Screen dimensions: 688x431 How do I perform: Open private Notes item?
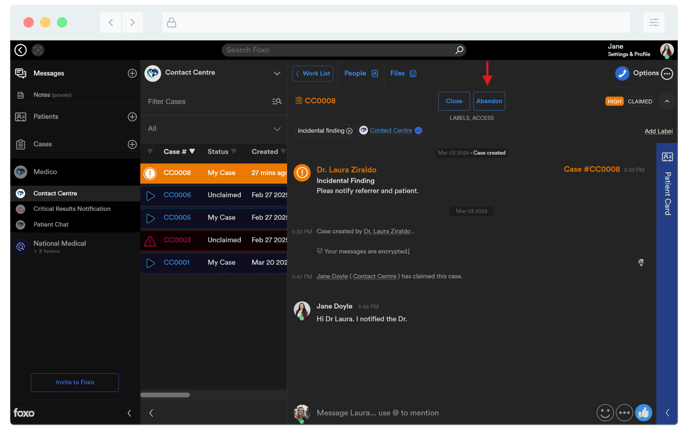52,95
